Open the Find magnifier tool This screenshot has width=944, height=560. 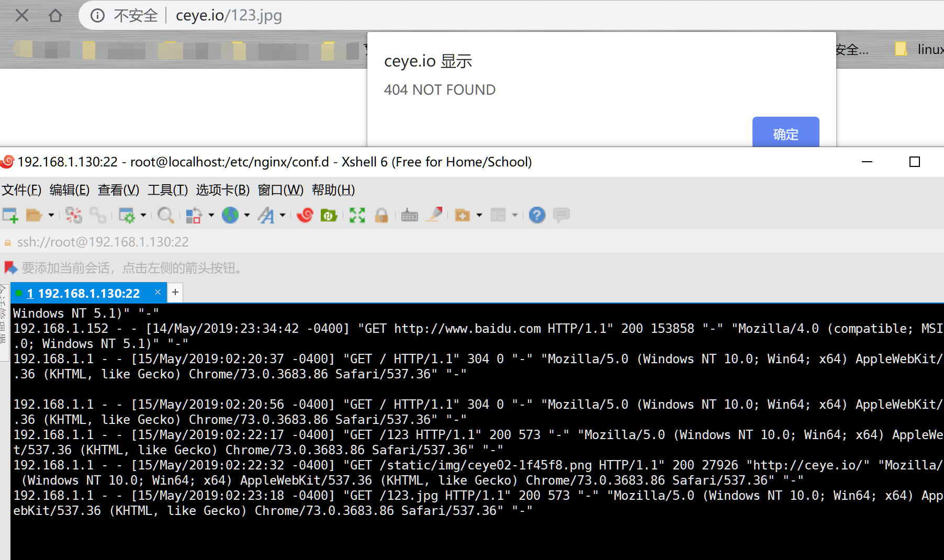pos(165,215)
